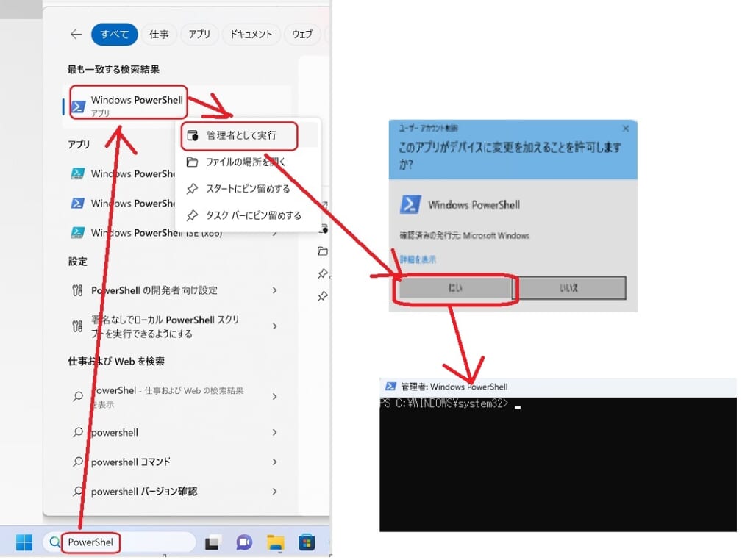The width and height of the screenshot is (753, 560).
Task: Launch the Chat app from taskbar
Action: coord(244,543)
